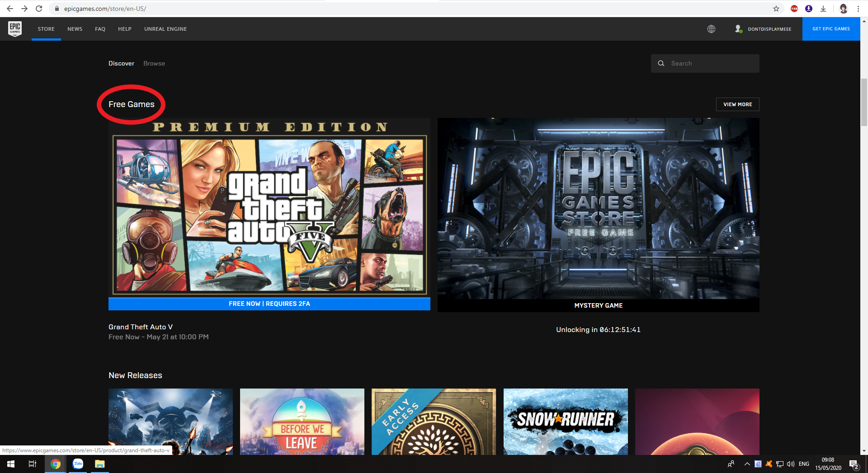Focus the store Search field
The width and height of the screenshot is (868, 473).
pyautogui.click(x=705, y=63)
